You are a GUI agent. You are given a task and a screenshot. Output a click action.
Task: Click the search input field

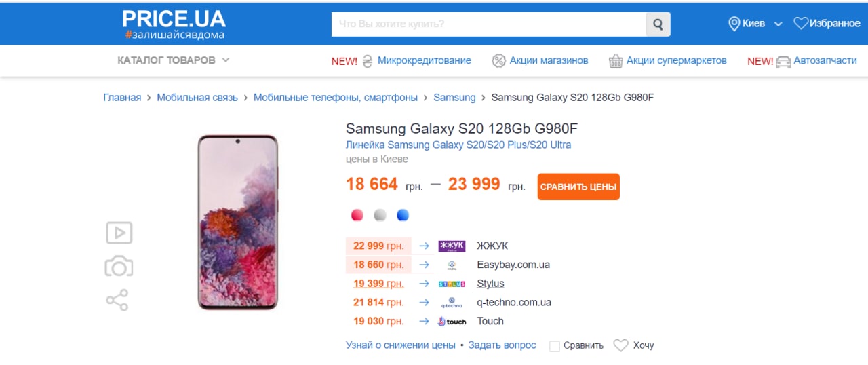(488, 24)
